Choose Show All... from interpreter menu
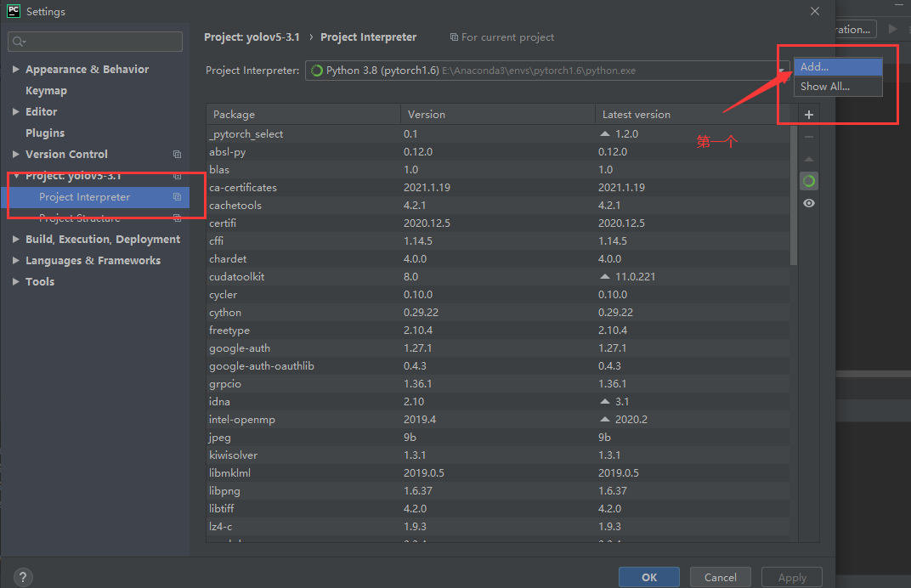 pos(838,87)
